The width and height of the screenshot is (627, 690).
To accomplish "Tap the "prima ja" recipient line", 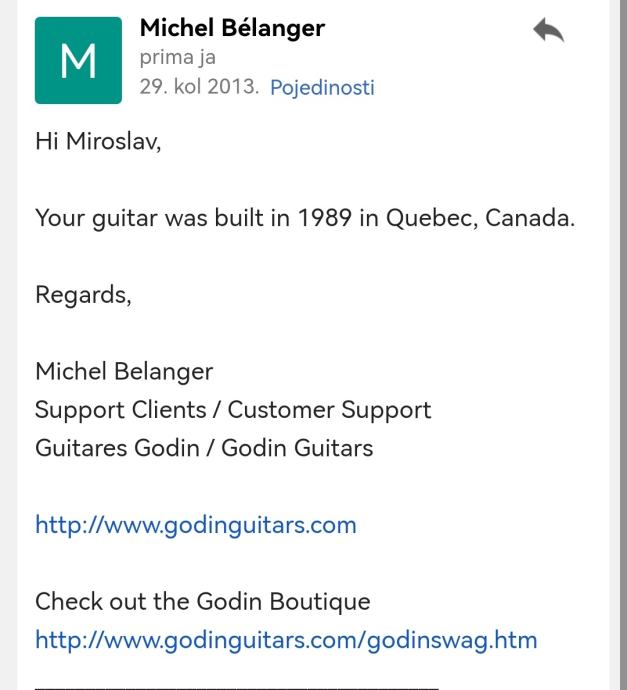I will [177, 58].
